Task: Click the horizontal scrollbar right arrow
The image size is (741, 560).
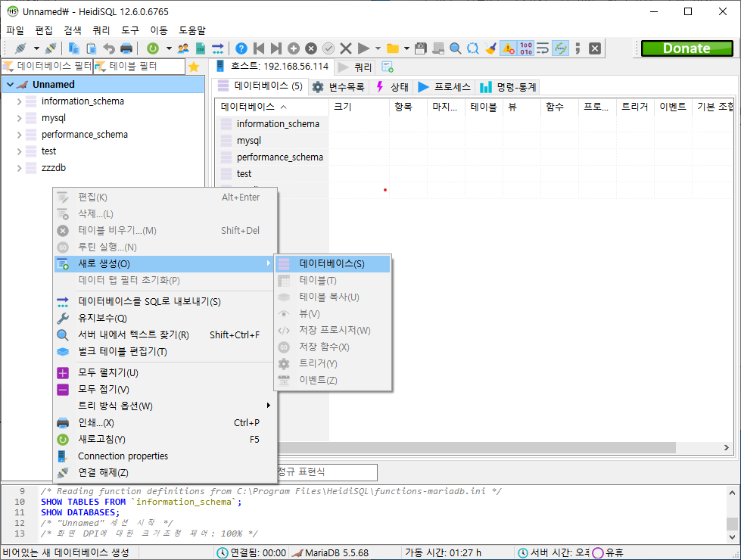Action: pos(727,447)
